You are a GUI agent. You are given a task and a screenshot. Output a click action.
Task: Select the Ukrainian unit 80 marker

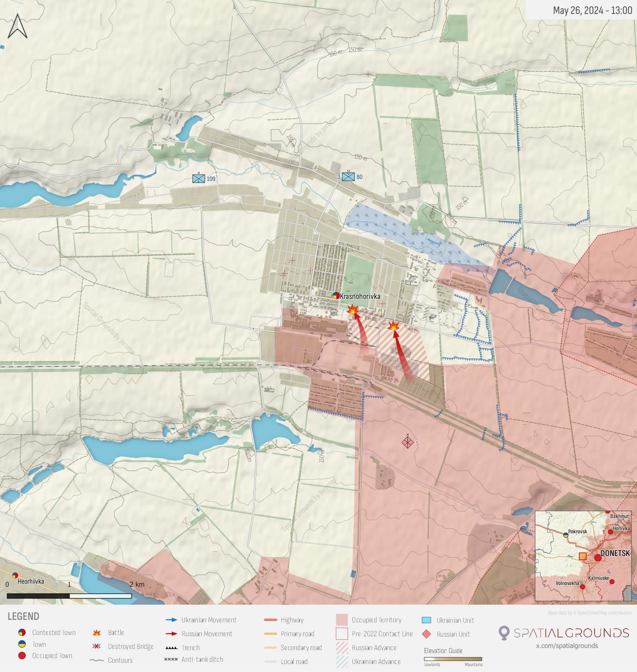[x=348, y=177]
